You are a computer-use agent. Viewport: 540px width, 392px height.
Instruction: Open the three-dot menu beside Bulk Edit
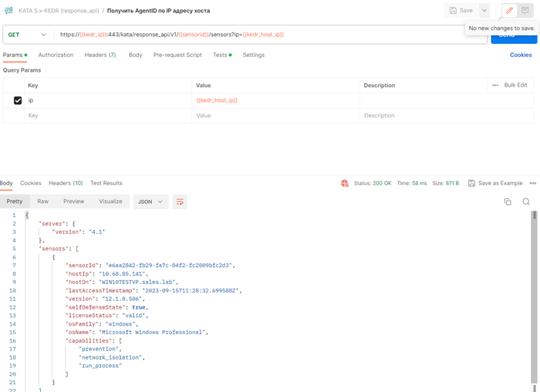click(494, 85)
